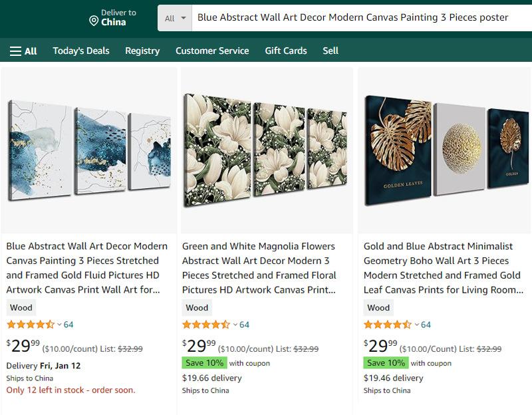This screenshot has width=532, height=415.
Task: Open Today's Deals in navigation bar
Action: [81, 51]
